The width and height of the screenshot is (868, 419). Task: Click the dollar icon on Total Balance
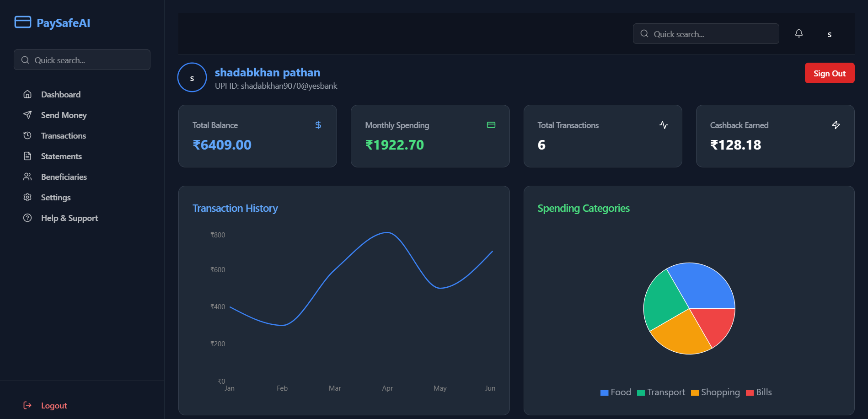pos(318,125)
